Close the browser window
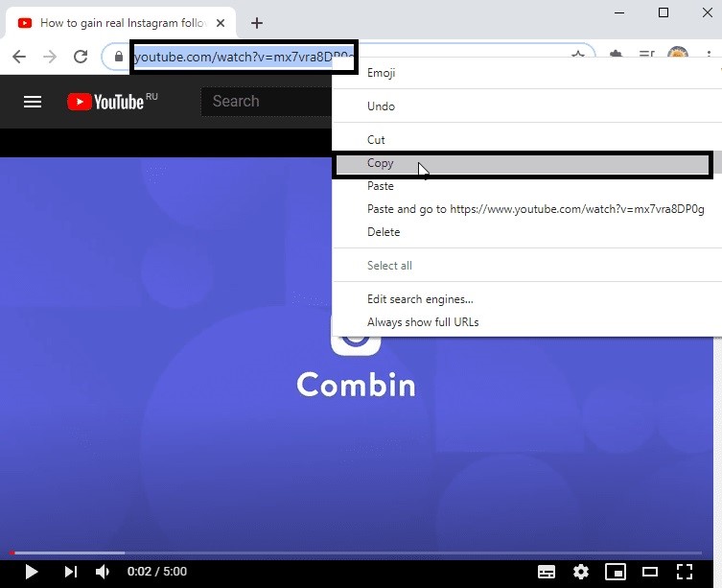722x588 pixels. 708,12
